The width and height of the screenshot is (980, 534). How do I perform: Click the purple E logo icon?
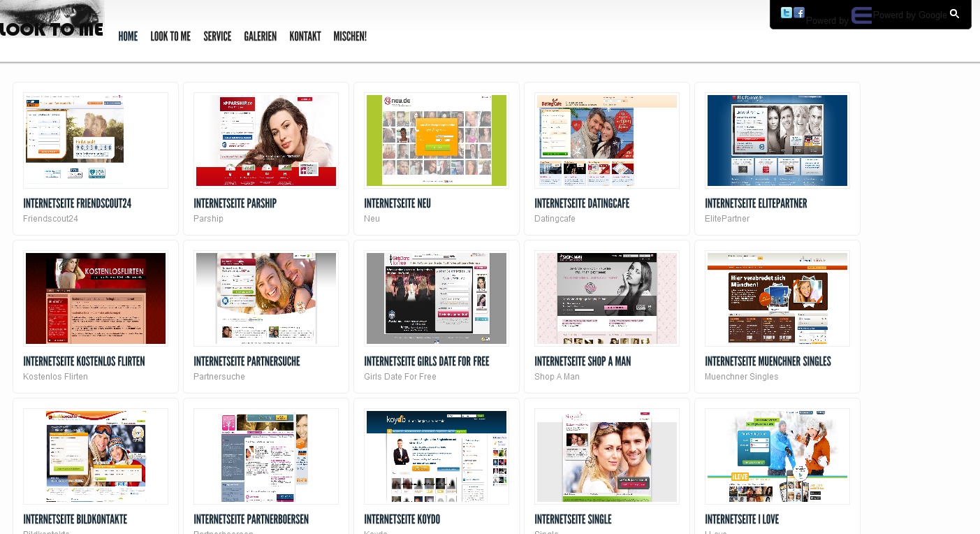861,15
